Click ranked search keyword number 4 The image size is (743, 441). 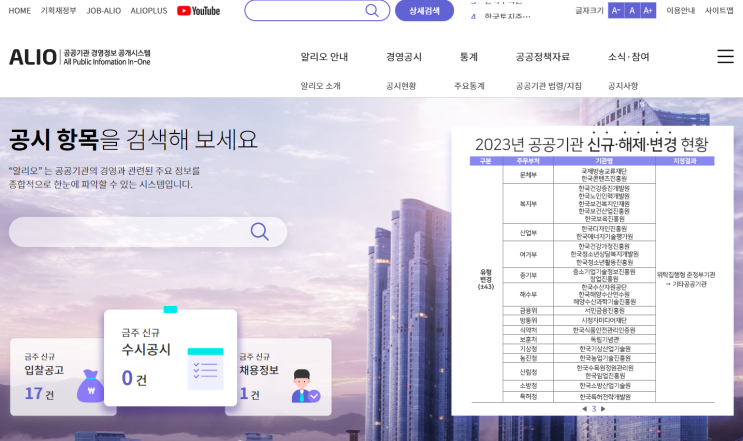[x=500, y=16]
